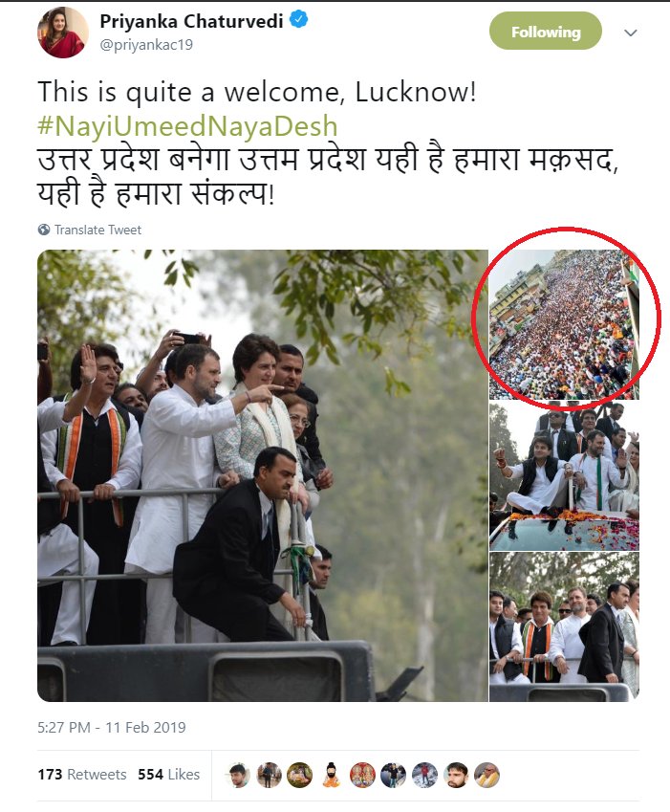Viewport: 670px width, 812px height.
Task: View the 173 Retweets list
Action: tap(82, 775)
